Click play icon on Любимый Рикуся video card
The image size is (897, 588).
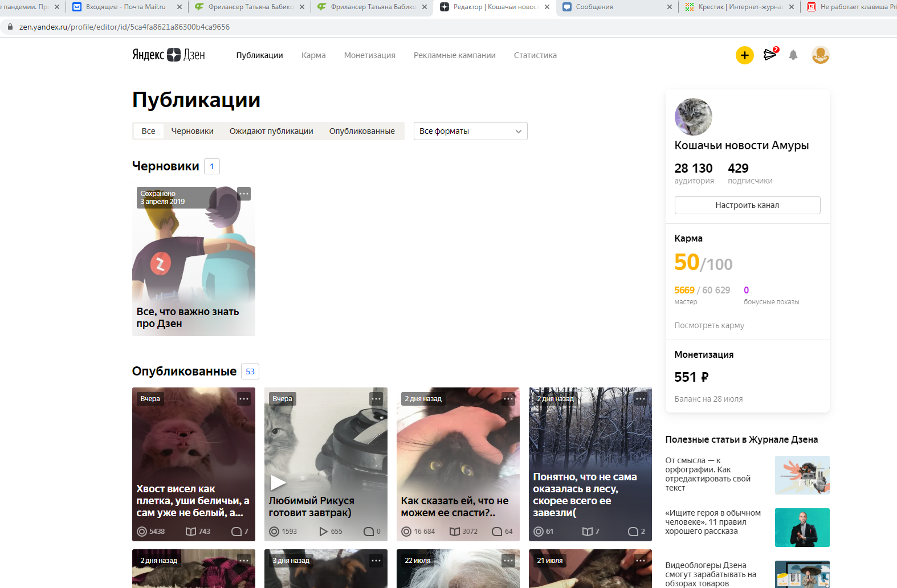pos(278,482)
